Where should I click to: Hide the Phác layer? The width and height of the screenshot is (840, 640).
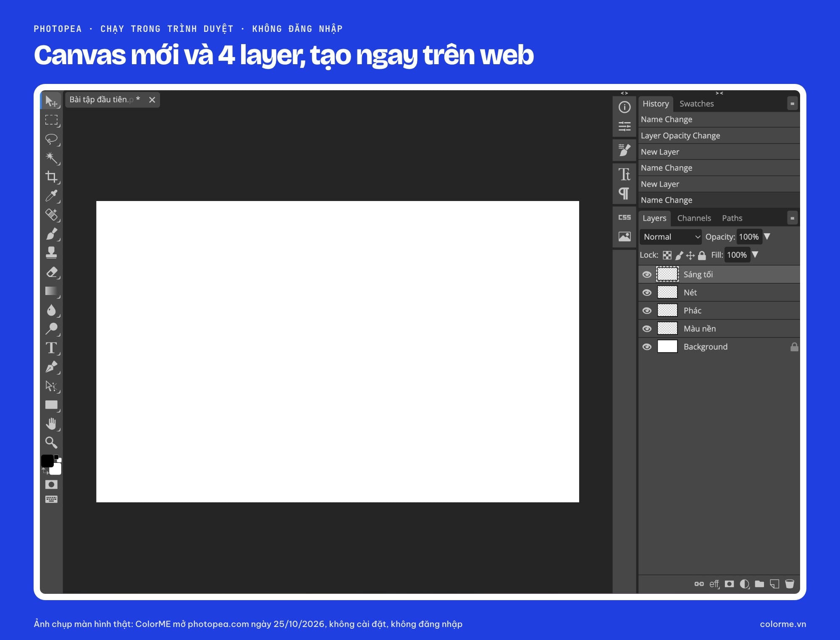[647, 311]
